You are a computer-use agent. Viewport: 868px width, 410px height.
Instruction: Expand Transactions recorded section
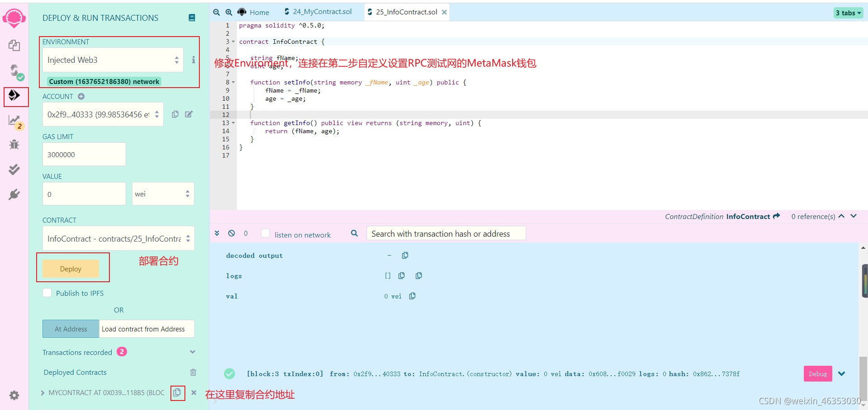(193, 352)
